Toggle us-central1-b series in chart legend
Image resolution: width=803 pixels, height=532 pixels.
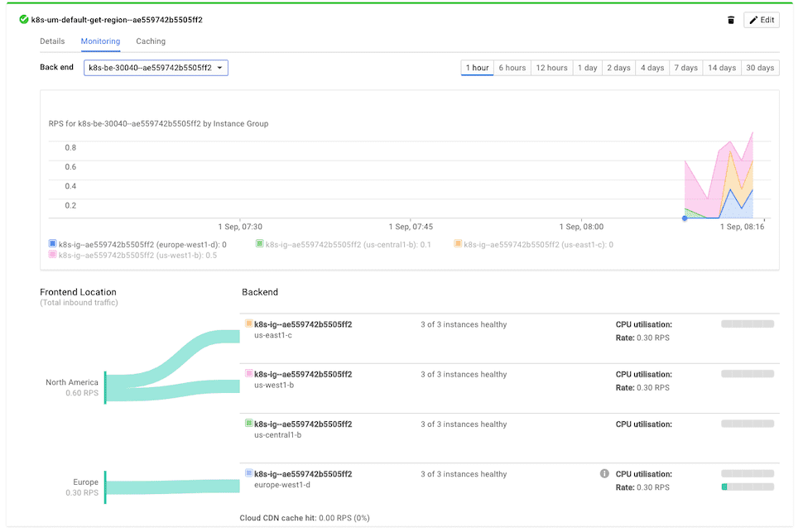(259, 244)
